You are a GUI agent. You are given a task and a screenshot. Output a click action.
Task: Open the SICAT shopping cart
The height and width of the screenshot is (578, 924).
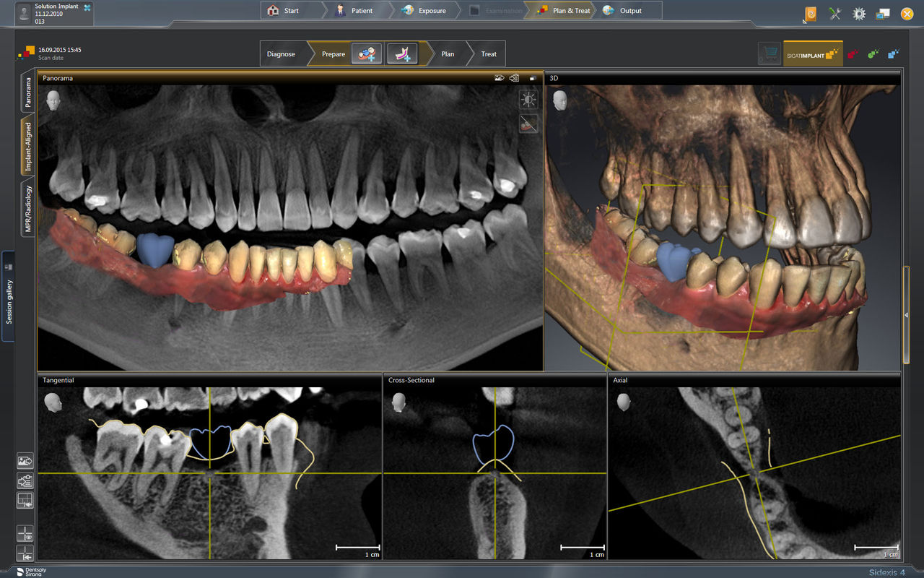[x=770, y=54]
